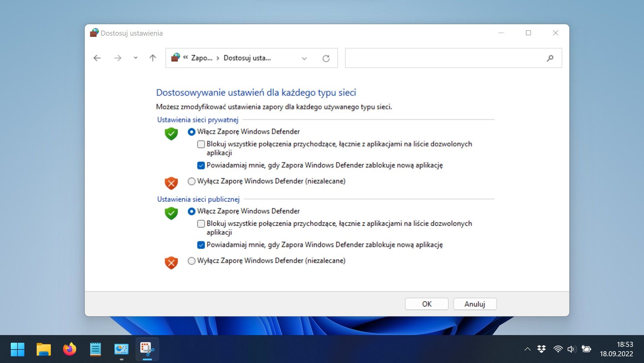
Task: Show hidden tray icons chevron
Action: click(527, 349)
